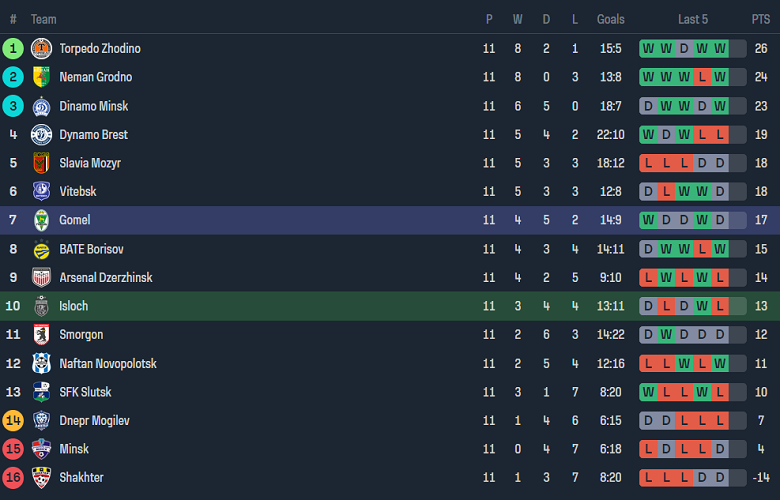
Task: Click the Torpedo Zhodino club crest
Action: (x=41, y=48)
